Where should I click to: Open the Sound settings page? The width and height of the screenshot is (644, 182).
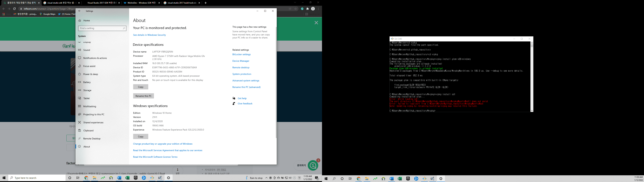(x=87, y=50)
